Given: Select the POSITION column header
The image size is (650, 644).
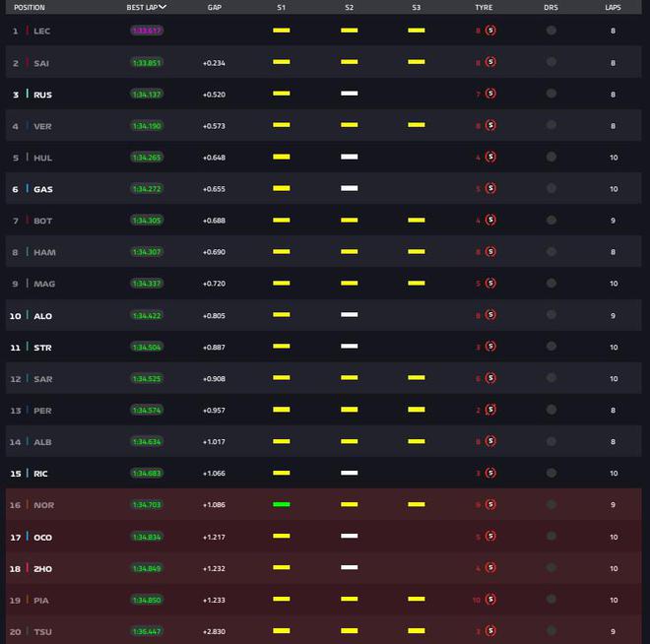Looking at the screenshot, I should (30, 7).
